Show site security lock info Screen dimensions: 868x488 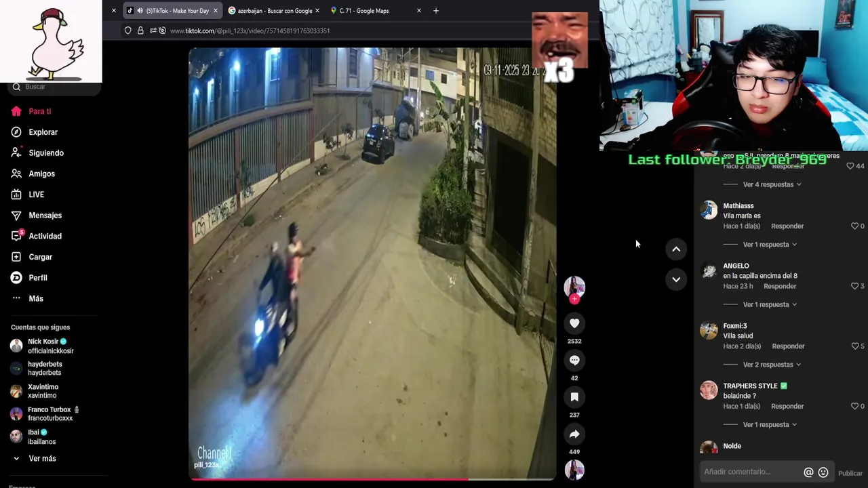click(x=140, y=30)
